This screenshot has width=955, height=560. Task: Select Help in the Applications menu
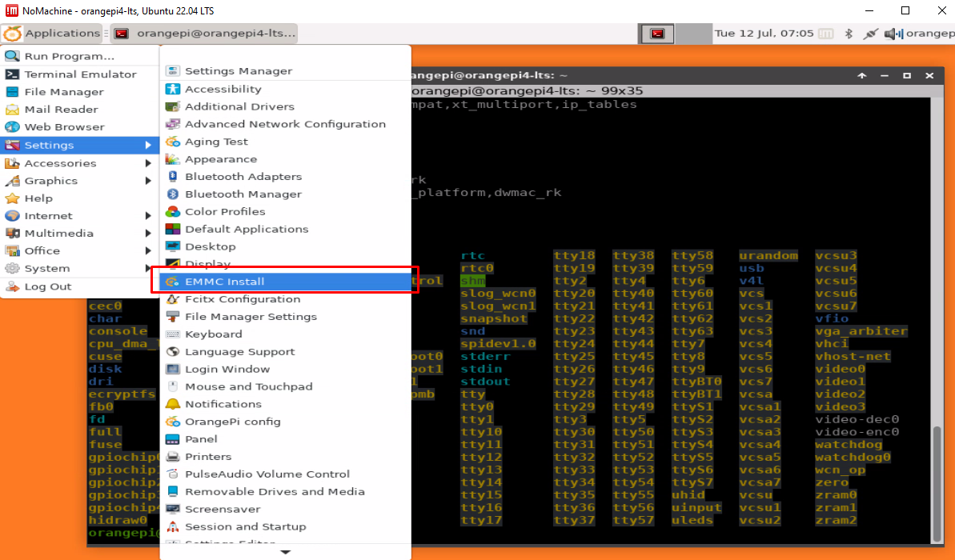[79, 198]
